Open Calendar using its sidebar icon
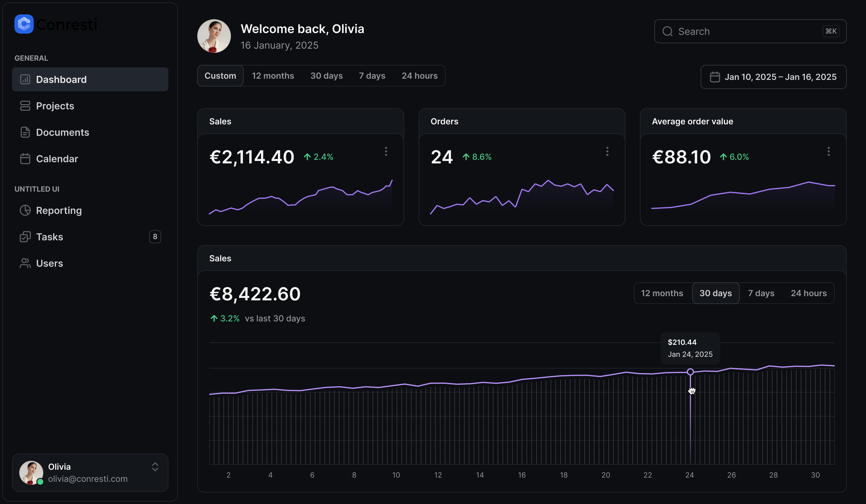 point(25,158)
